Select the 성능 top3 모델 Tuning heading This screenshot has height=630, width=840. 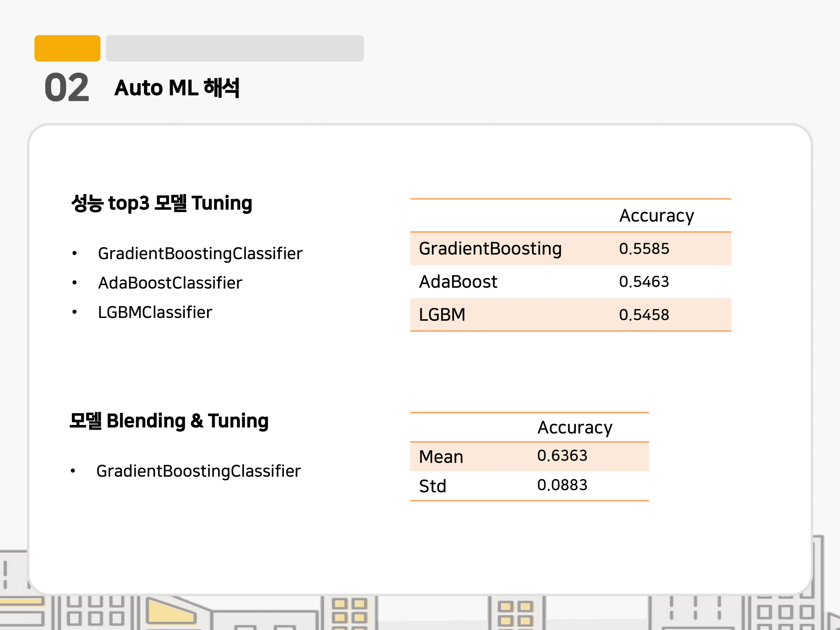coord(162,203)
